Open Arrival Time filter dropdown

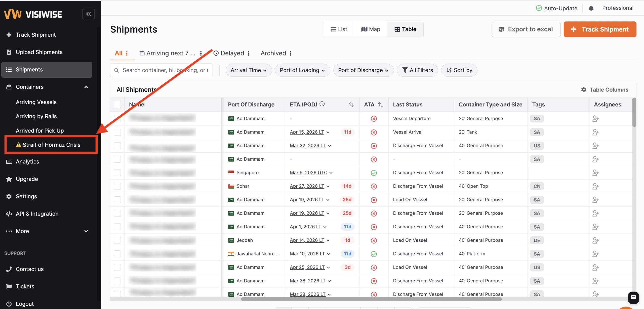[x=248, y=70]
